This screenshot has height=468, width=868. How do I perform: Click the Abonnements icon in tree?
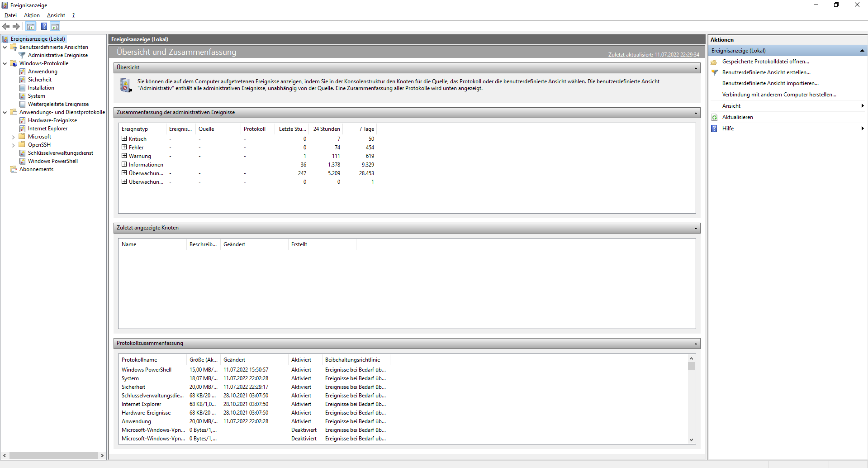tap(14, 169)
